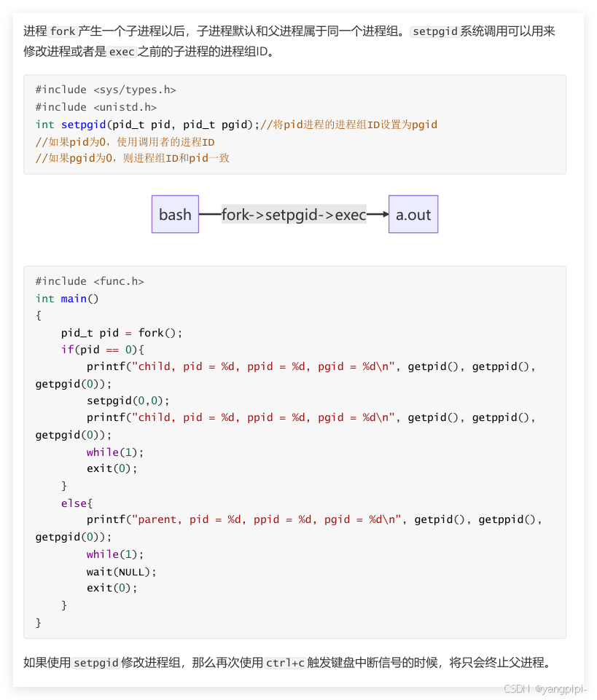This screenshot has width=597, height=700.
Task: Click the inline code 'setpgid' in last paragraph
Action: pyautogui.click(x=96, y=663)
